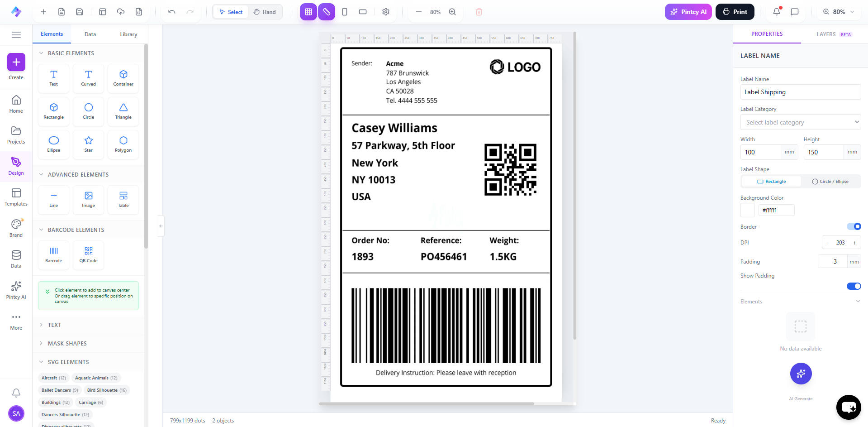Viewport: 868px width, 427px height.
Task: Open the zoom level dropdown at top right
Action: click(x=839, y=12)
